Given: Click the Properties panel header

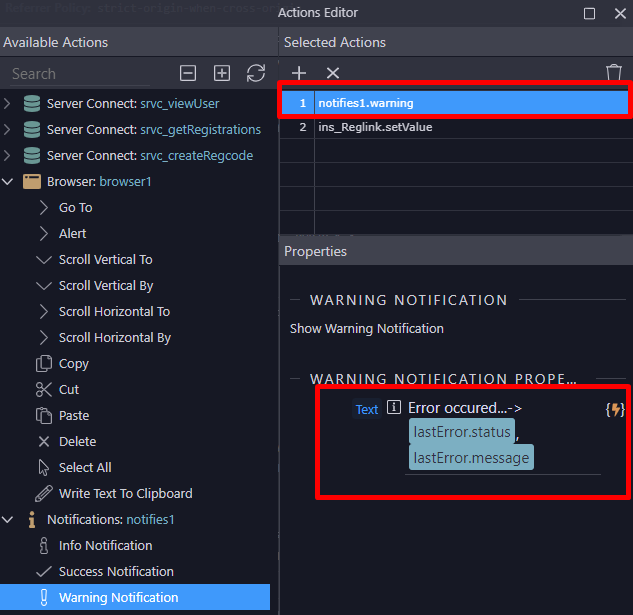Looking at the screenshot, I should pos(315,252).
